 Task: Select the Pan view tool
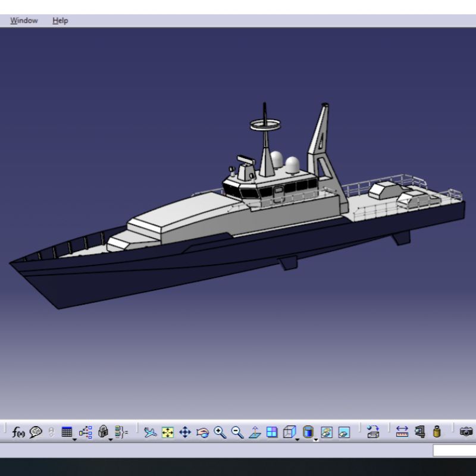coord(185,433)
